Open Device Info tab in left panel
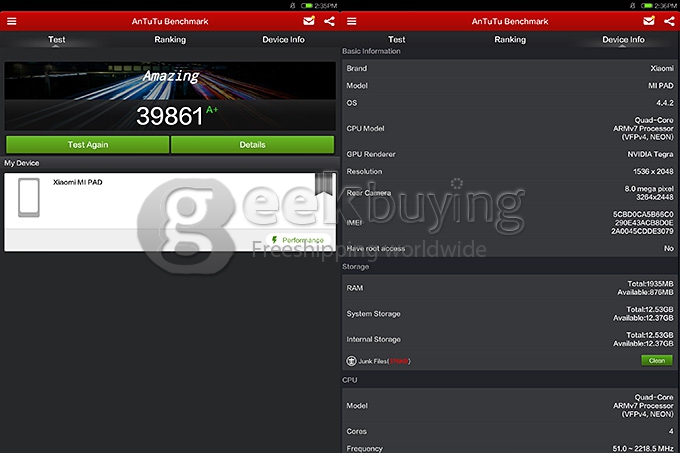The image size is (680, 453). 283,40
